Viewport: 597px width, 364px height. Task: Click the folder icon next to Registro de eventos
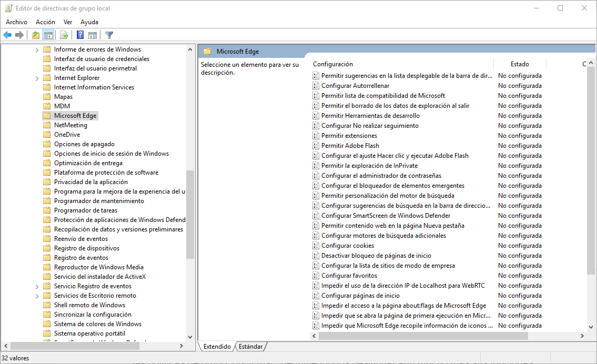point(47,258)
